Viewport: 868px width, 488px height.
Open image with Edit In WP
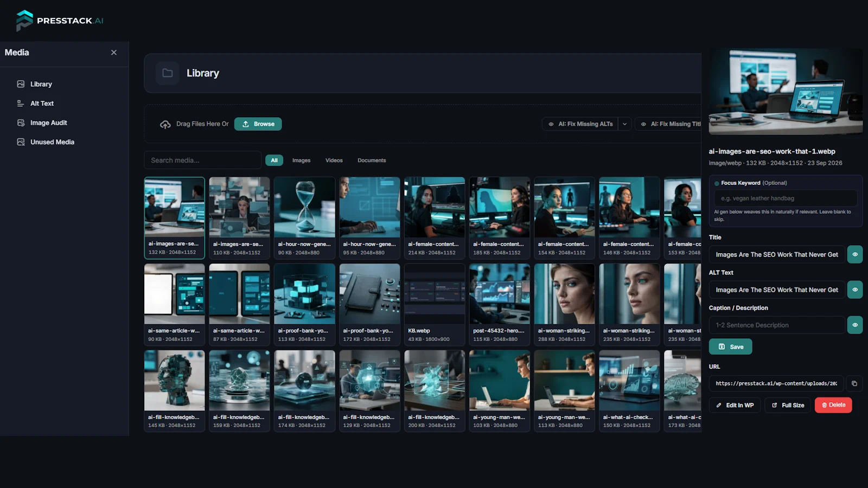(735, 405)
